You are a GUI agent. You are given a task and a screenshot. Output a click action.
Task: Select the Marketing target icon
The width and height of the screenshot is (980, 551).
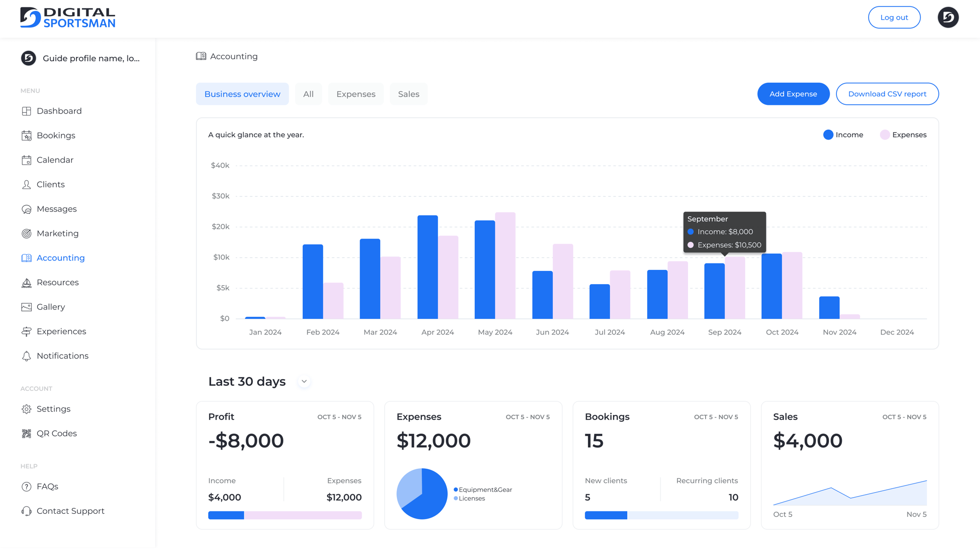coord(26,234)
